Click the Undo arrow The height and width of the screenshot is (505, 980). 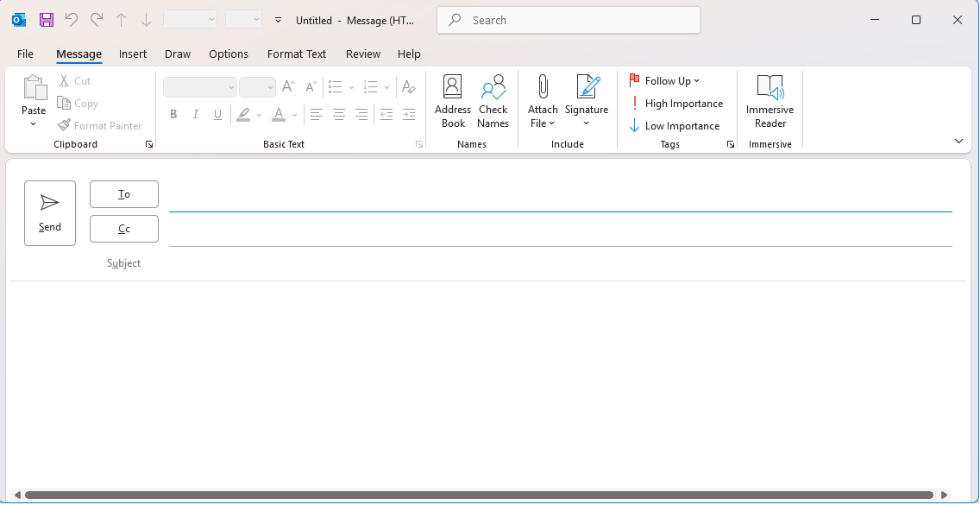pos(72,19)
